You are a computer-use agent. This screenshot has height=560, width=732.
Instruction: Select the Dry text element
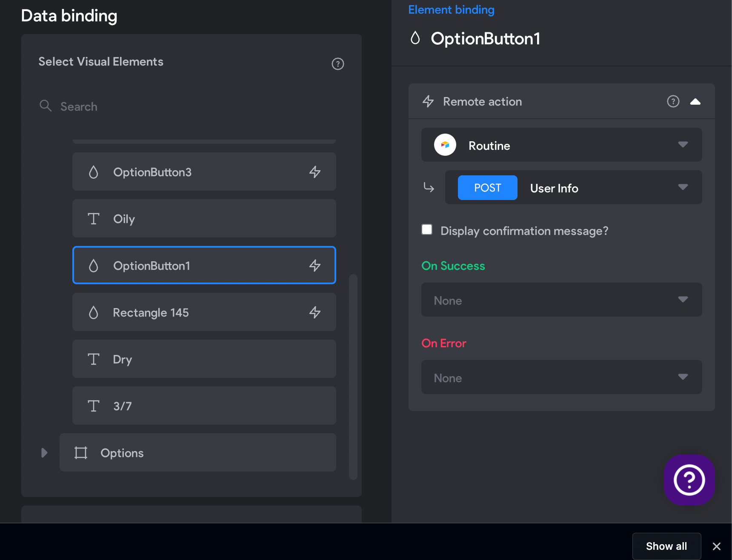click(204, 359)
